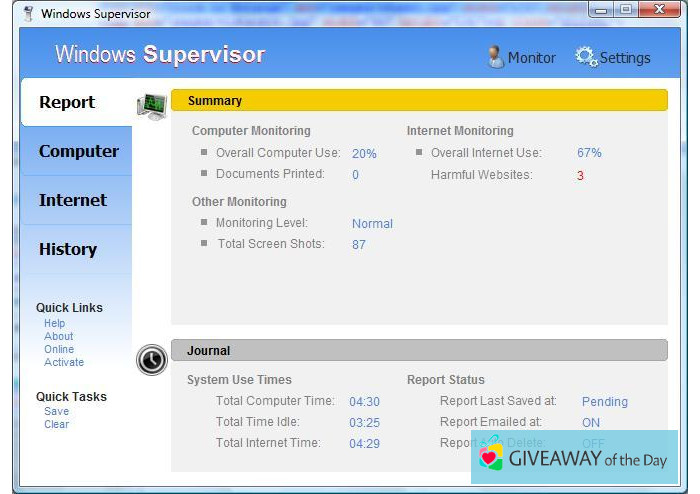This screenshot has width=700, height=494.
Task: Click the Pending report last saved value
Action: click(x=604, y=401)
